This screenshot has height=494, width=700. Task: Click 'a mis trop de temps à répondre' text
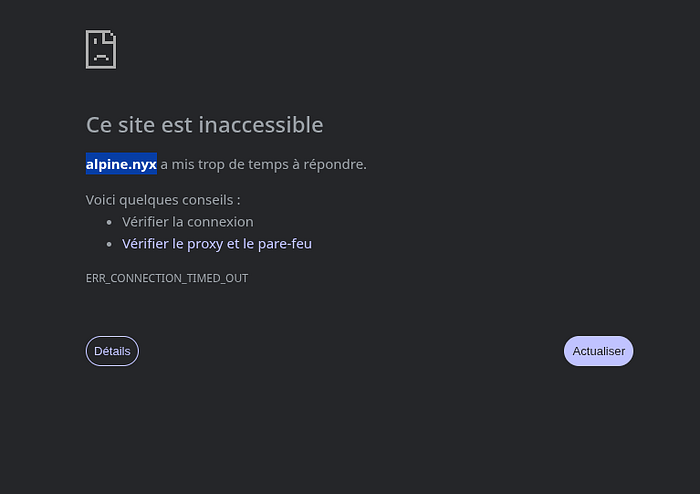coord(263,163)
